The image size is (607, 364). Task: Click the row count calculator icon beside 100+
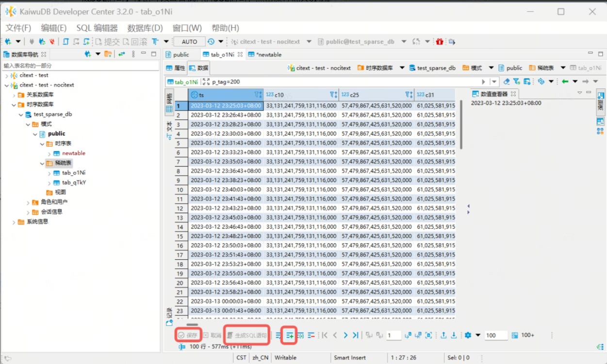click(515, 335)
